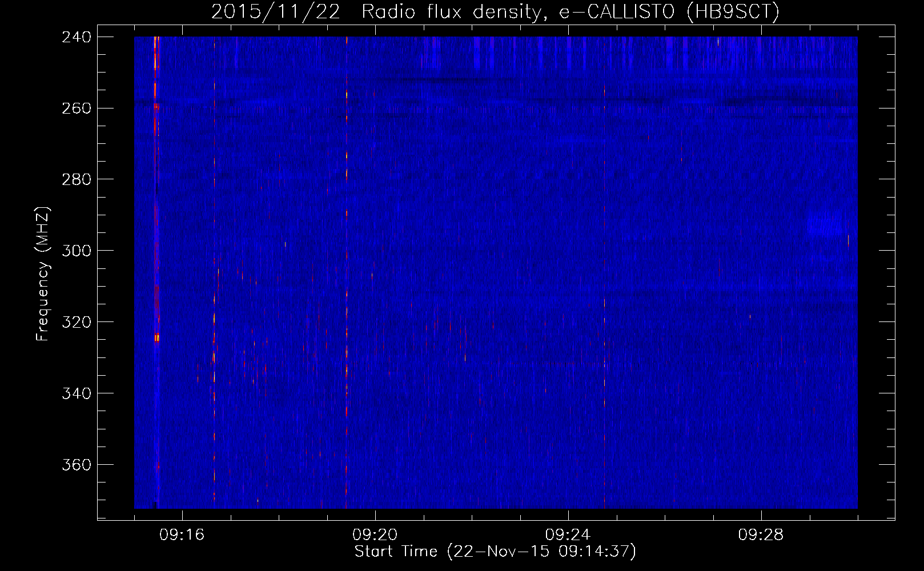Select the 260 frequency tick label
This screenshot has height=571, width=924.
click(77, 108)
